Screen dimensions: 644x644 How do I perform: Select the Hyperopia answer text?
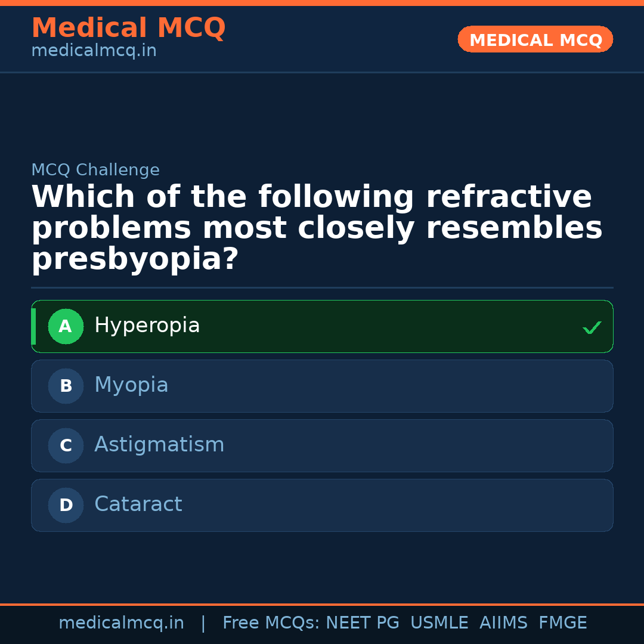click(x=147, y=326)
